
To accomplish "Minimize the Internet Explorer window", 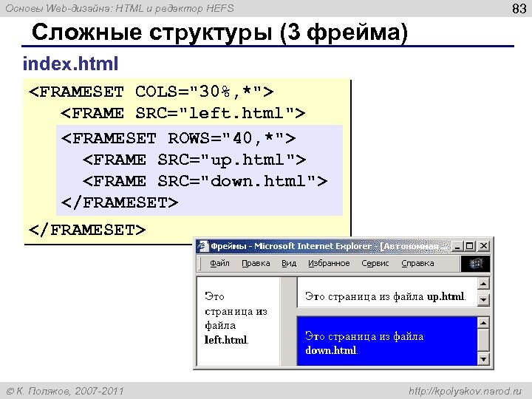I will 457,246.
